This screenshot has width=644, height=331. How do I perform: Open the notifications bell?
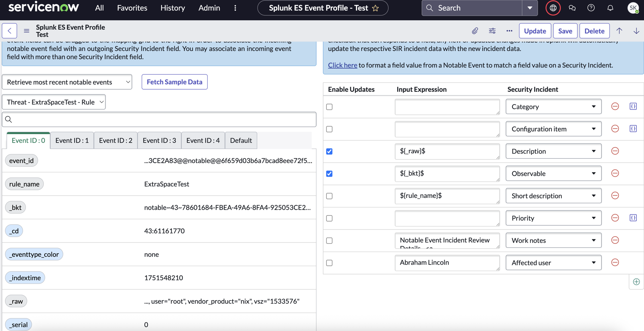pos(610,8)
